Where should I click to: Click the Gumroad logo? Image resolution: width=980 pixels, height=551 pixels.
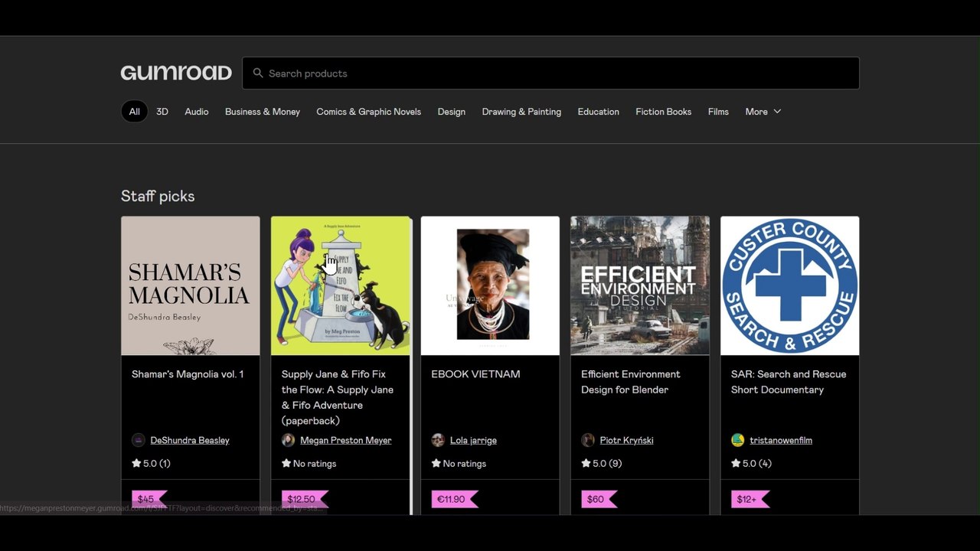(176, 73)
